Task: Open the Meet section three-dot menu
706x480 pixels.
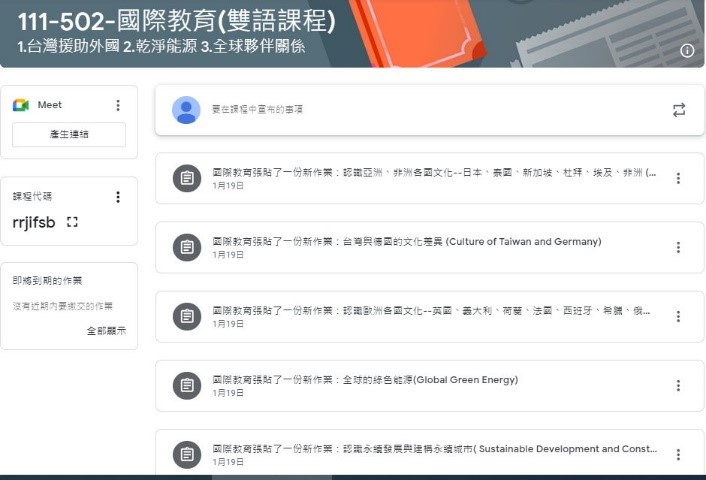Action: pyautogui.click(x=118, y=105)
